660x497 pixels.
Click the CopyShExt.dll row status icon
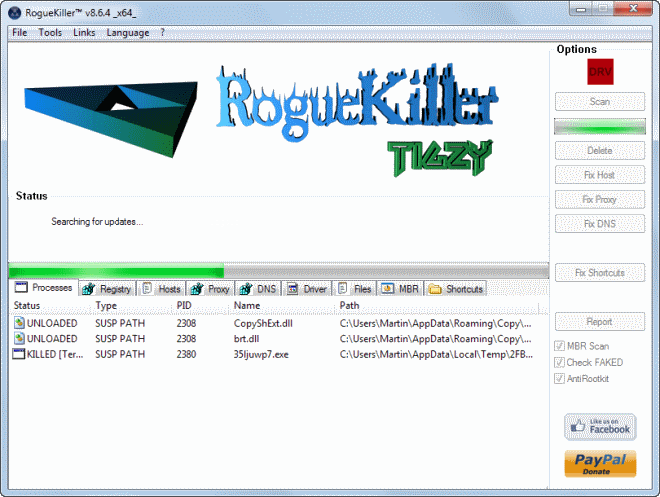[19, 323]
